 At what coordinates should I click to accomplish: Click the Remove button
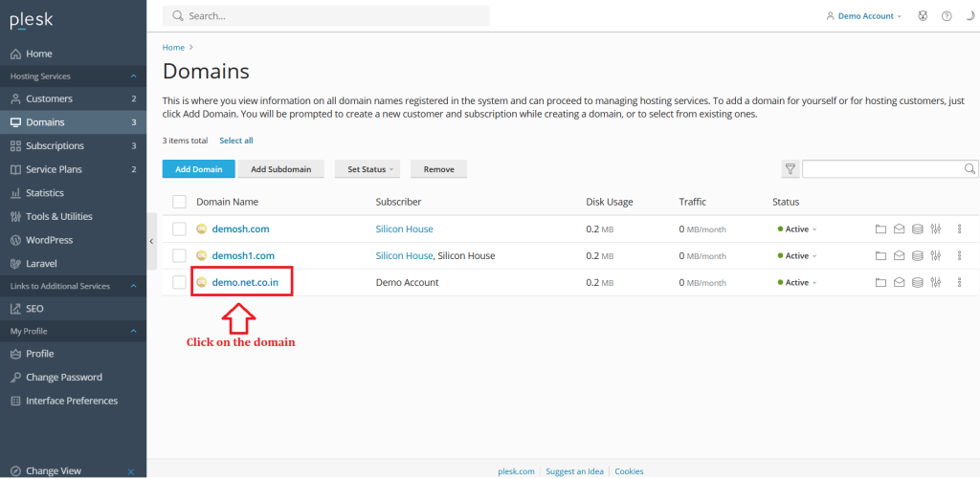click(438, 169)
